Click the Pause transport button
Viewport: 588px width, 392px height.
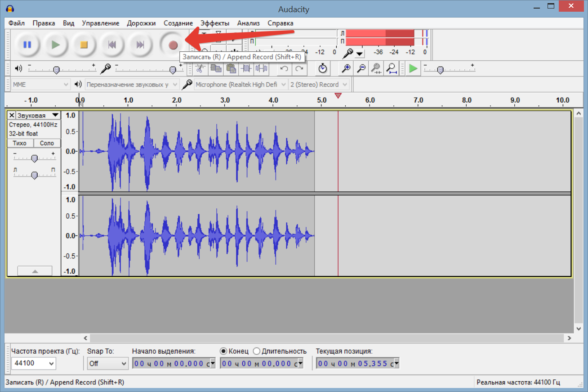pos(27,45)
